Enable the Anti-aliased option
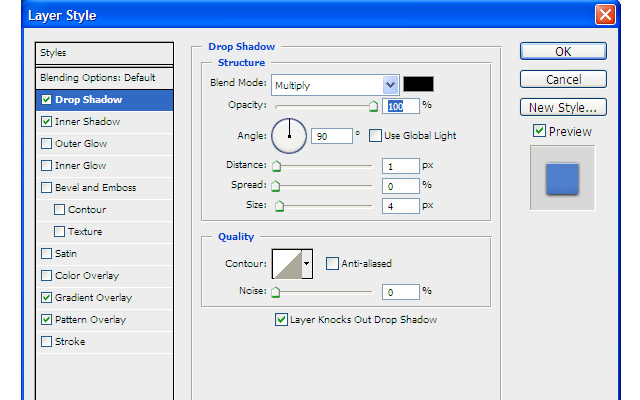This screenshot has height=400, width=640. click(x=332, y=263)
